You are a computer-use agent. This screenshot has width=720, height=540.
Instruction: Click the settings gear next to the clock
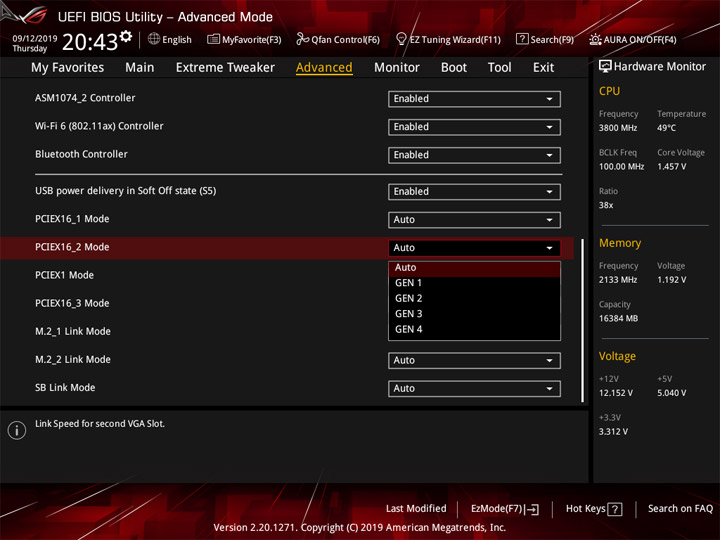click(x=125, y=36)
